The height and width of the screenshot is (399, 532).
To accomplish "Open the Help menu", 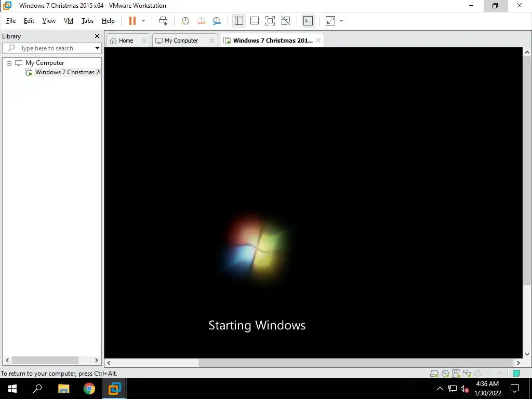I will tap(108, 21).
